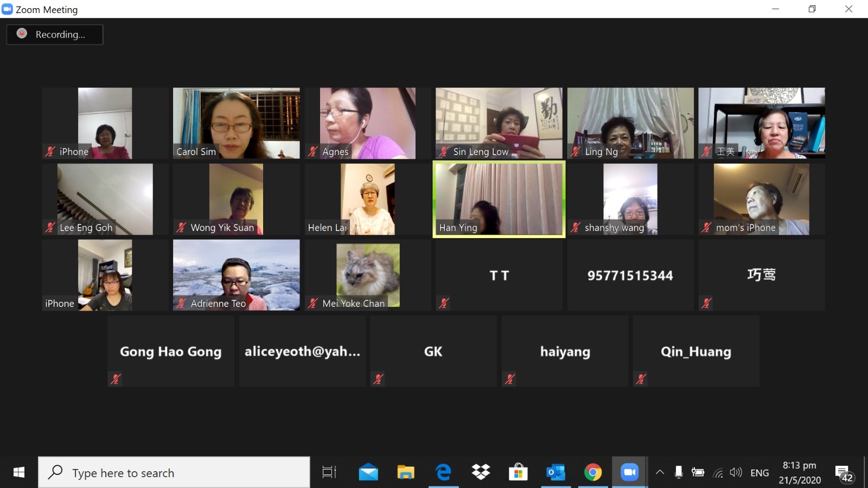The image size is (868, 488).
Task: Select the GK participant tile
Action: (x=433, y=351)
